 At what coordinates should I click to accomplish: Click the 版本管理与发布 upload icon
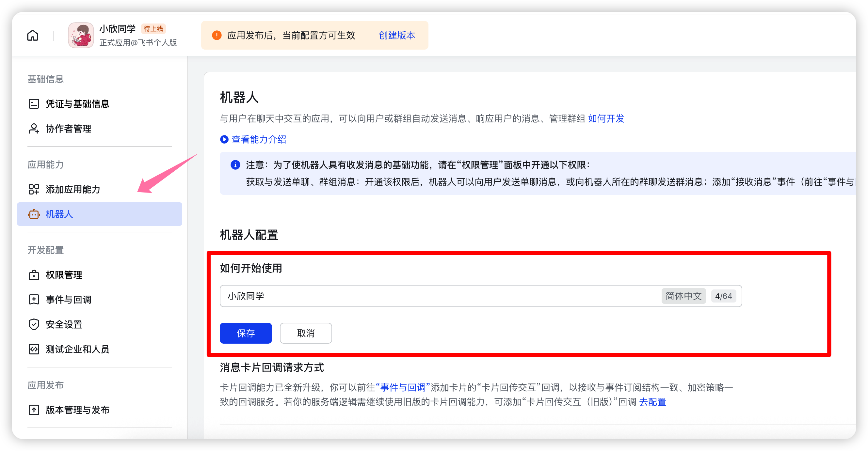(34, 410)
